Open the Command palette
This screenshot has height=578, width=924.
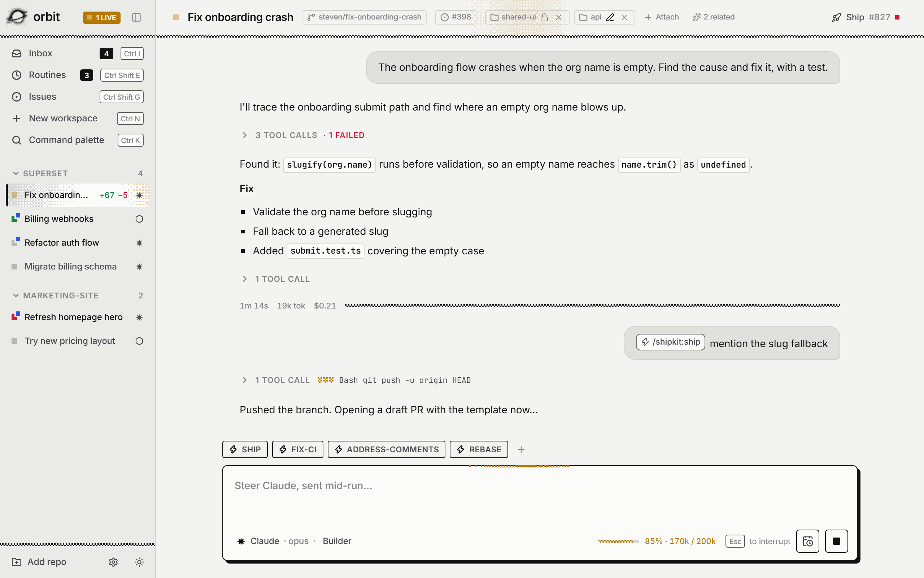point(78,140)
